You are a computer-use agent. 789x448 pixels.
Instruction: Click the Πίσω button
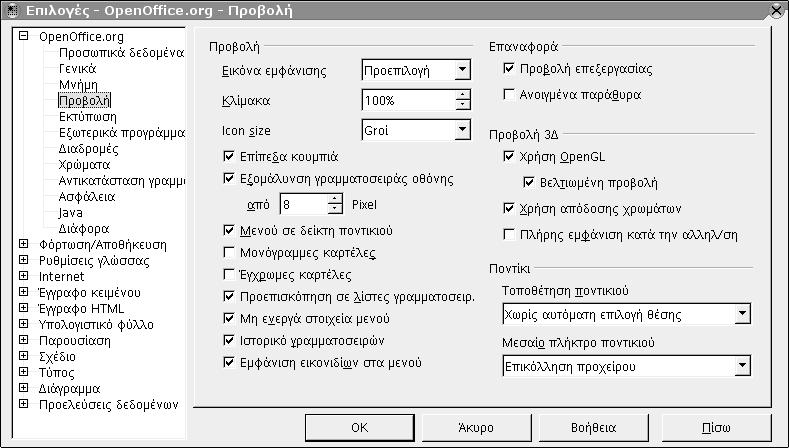(x=716, y=428)
